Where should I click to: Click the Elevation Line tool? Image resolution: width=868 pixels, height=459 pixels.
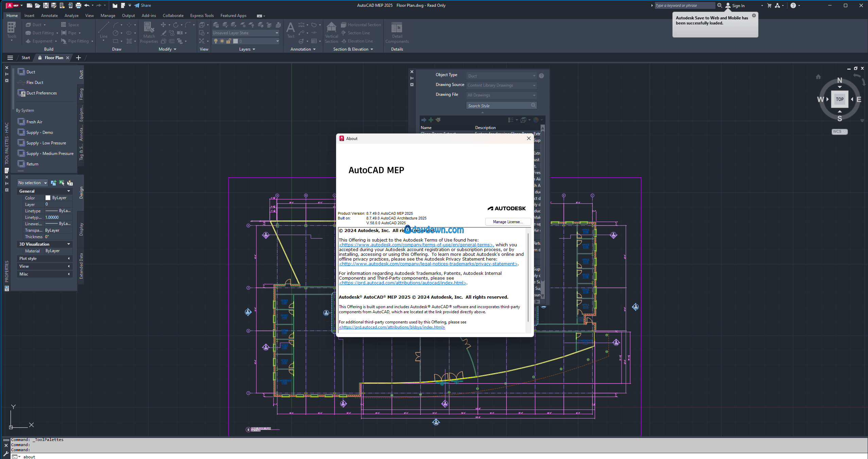[x=357, y=41]
